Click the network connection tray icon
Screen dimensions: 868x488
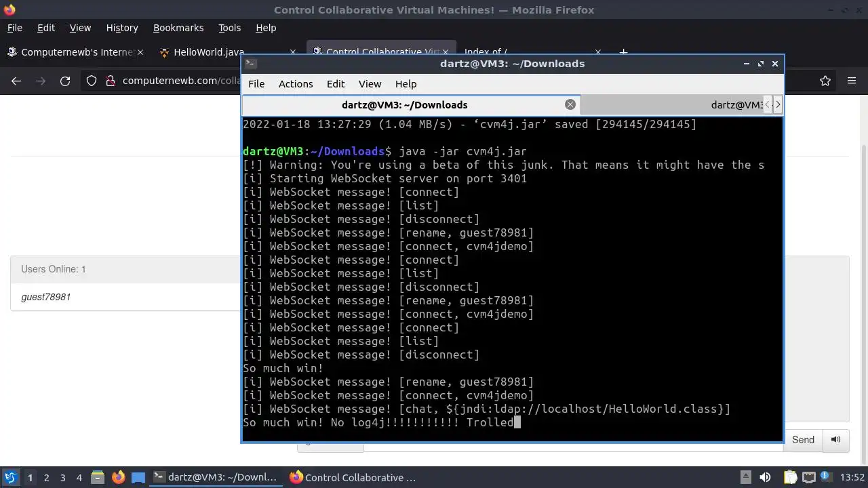(x=808, y=477)
